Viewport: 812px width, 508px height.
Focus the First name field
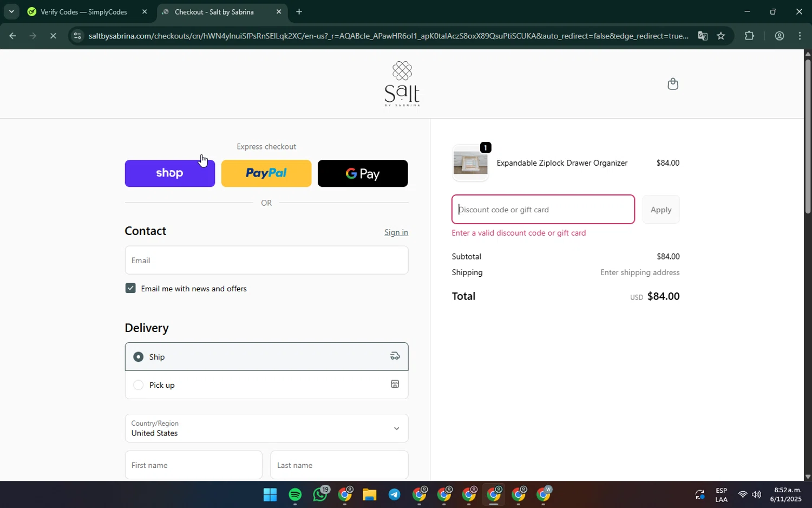tap(193, 465)
